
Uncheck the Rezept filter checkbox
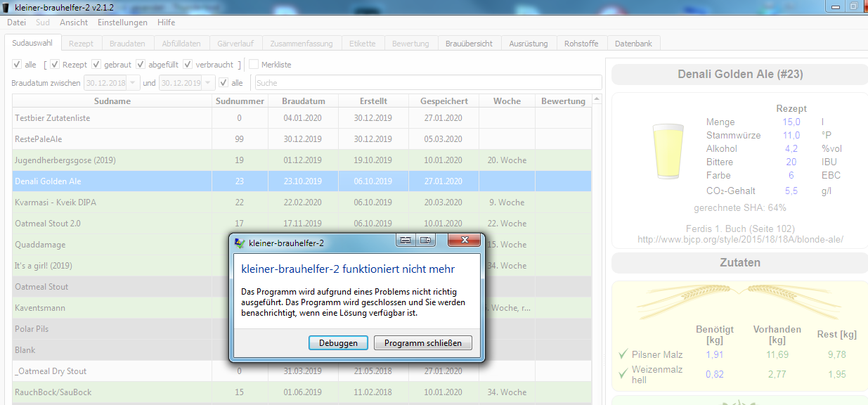(55, 65)
